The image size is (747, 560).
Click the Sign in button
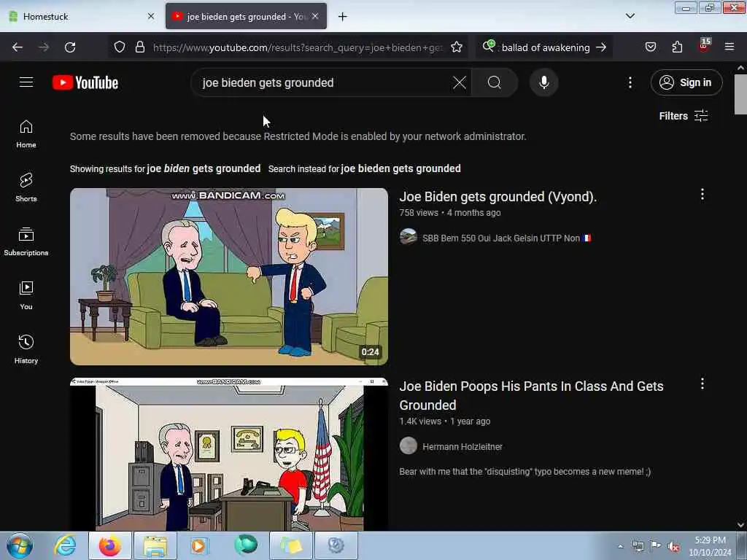(686, 82)
